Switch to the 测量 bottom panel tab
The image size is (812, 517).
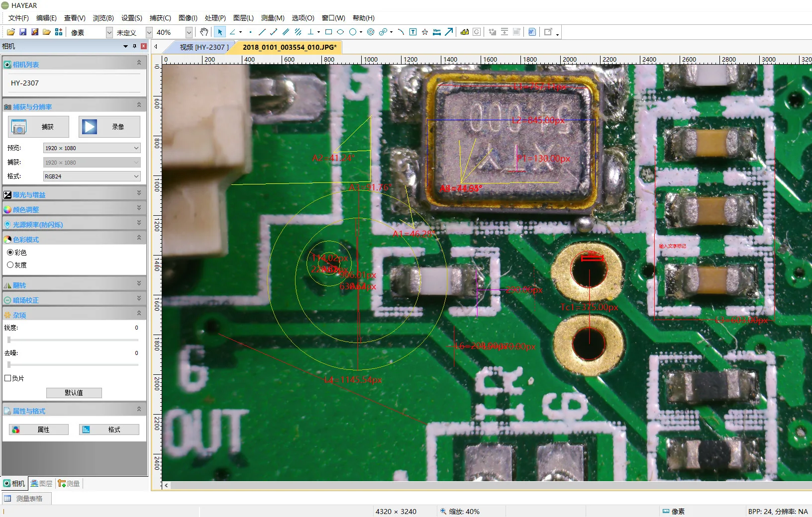(x=69, y=483)
